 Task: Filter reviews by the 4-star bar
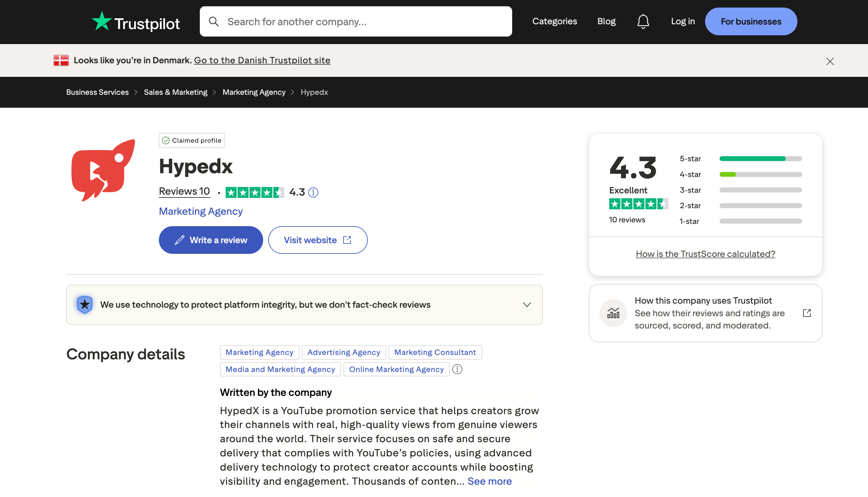coord(761,174)
